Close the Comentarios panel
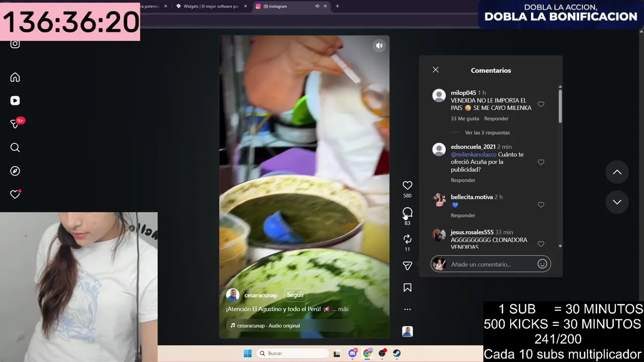 coord(436,70)
